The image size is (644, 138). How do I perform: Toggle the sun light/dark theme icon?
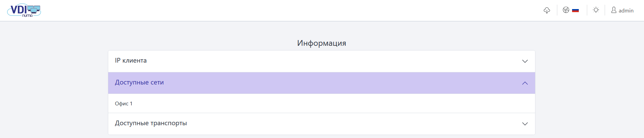[596, 10]
